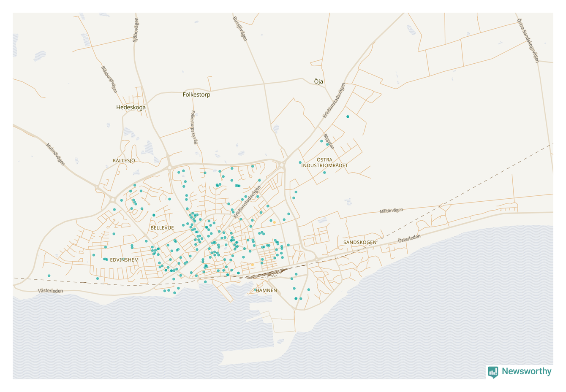Click the Newsworthy brand text

point(526,371)
